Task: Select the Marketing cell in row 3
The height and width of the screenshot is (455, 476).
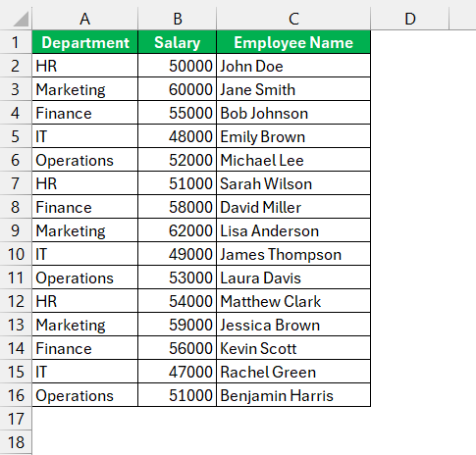Action: [x=85, y=89]
